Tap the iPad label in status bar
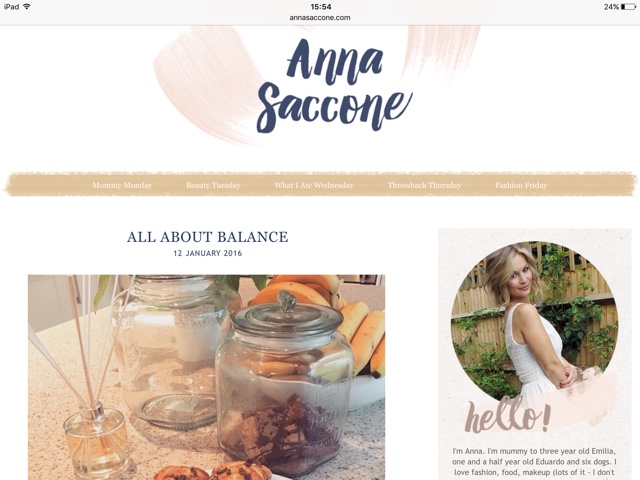The height and width of the screenshot is (480, 640). pos(11,7)
